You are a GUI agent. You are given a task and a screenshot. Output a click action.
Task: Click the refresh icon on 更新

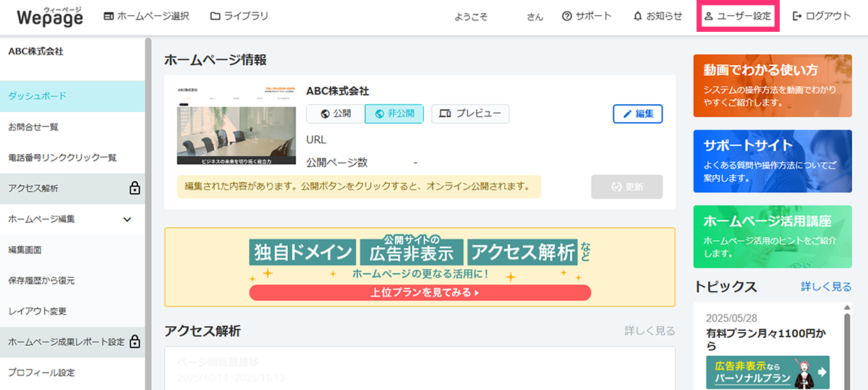click(616, 187)
